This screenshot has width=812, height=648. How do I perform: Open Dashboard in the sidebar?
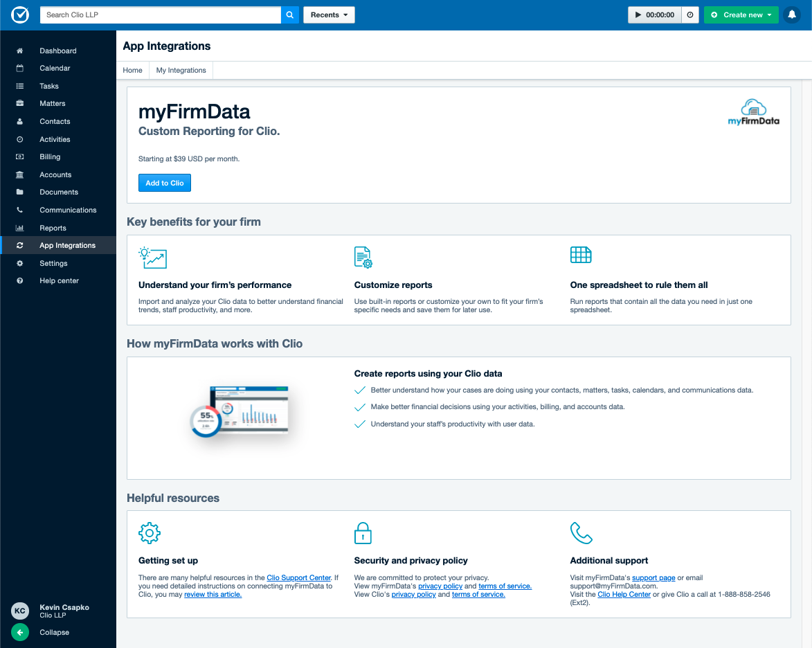58,51
